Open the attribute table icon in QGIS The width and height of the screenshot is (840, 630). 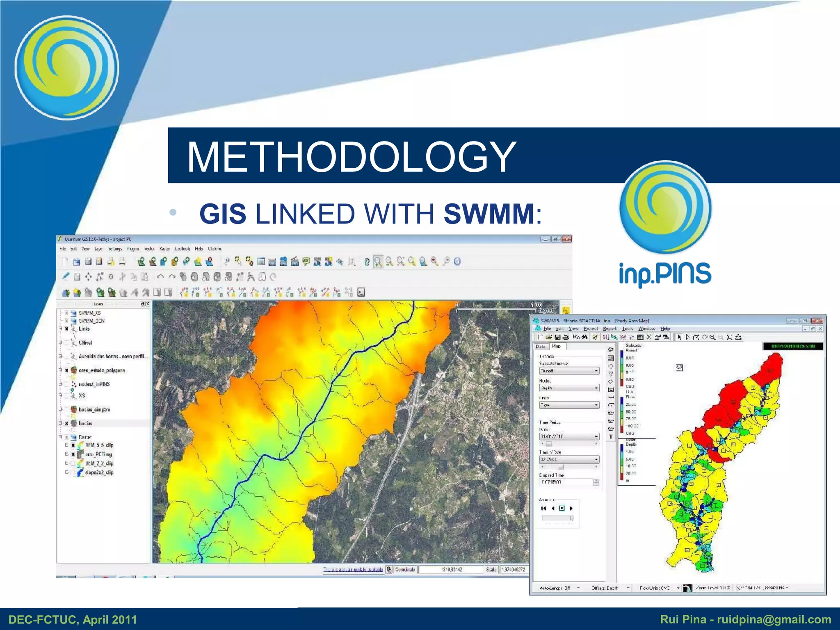(x=261, y=262)
